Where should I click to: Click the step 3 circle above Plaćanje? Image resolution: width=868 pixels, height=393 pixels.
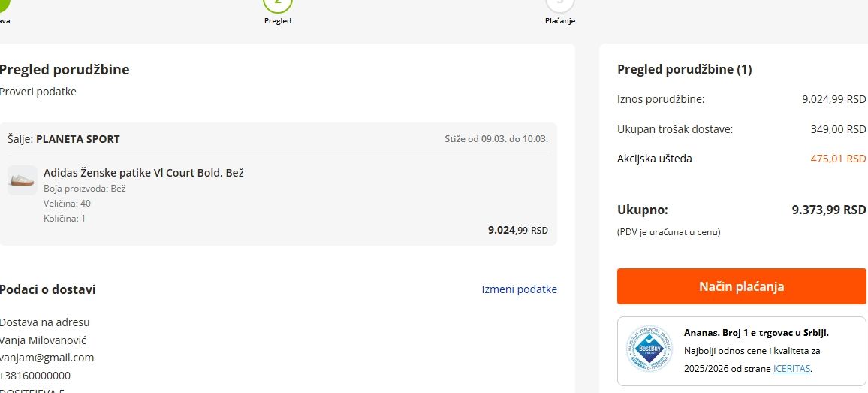pyautogui.click(x=559, y=4)
